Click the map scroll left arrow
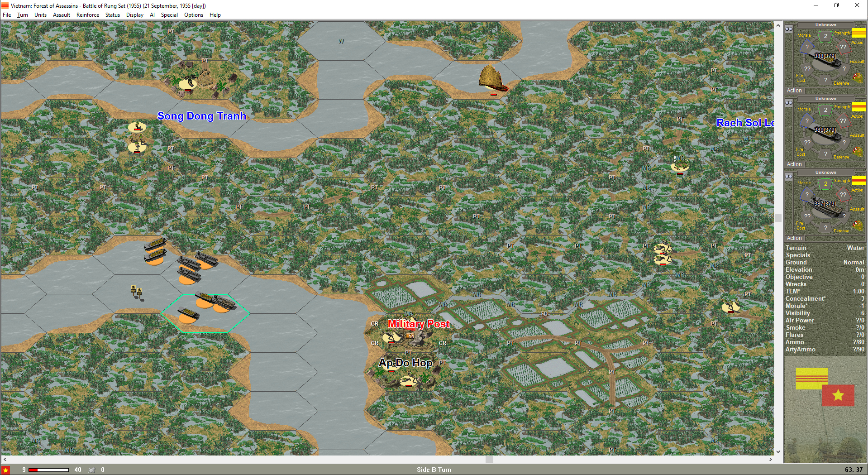868x475 pixels. click(x=5, y=459)
